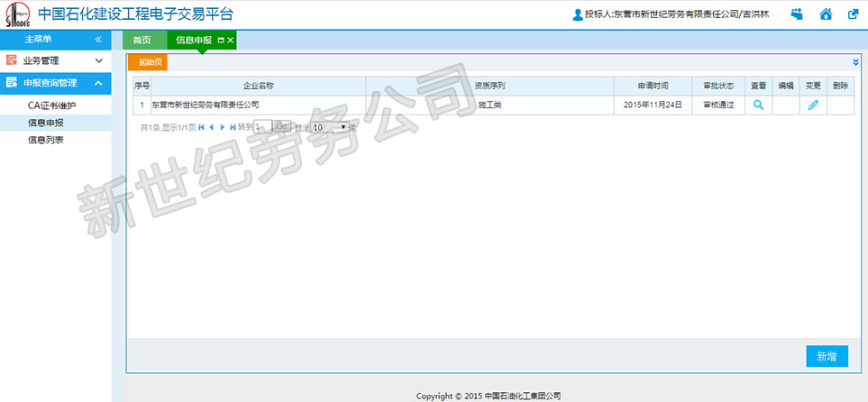Collapse the 申报查询管理 menu chevron
Screen dimensions: 868x402
98,83
